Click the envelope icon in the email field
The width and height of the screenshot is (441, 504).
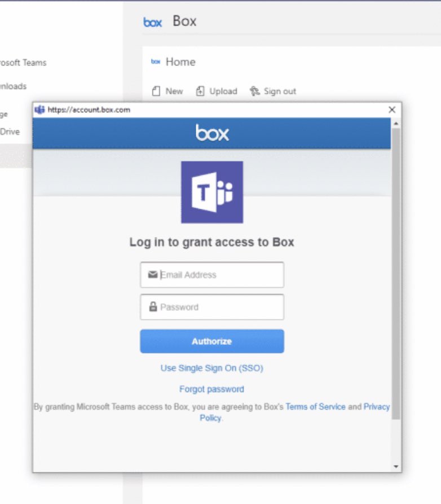click(153, 274)
